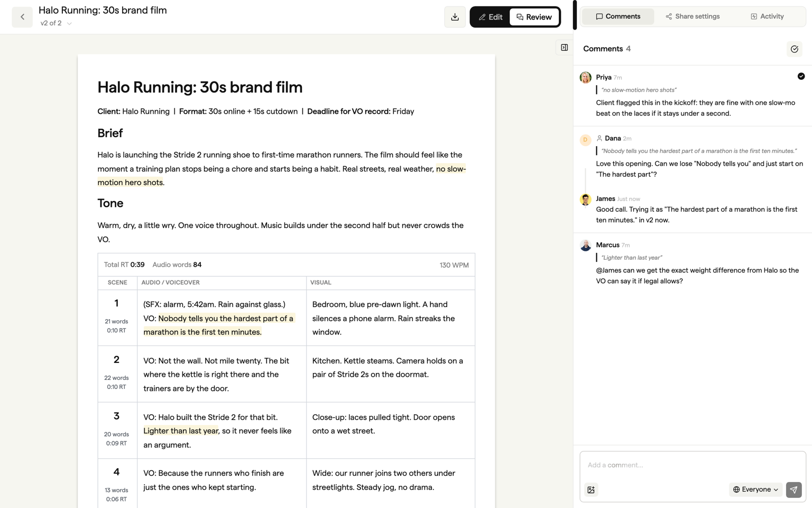Collapse the side panel icon

point(564,48)
